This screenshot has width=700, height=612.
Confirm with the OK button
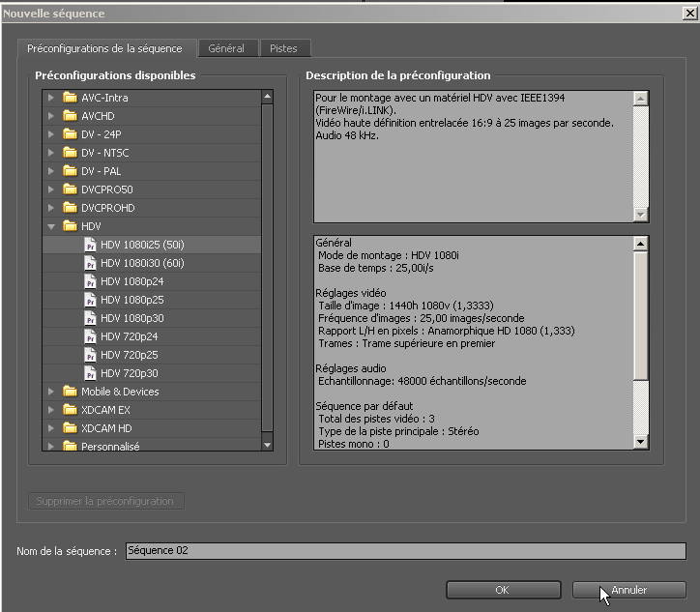pyautogui.click(x=503, y=590)
